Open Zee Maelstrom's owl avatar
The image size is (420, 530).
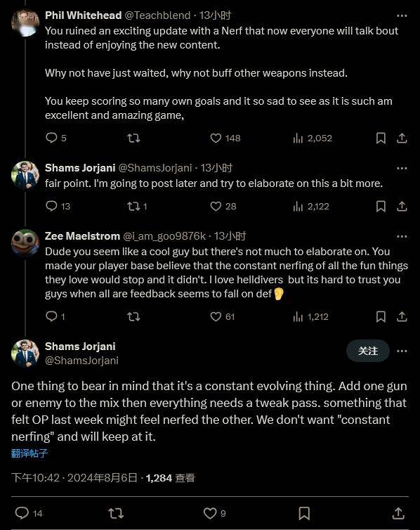(x=25, y=243)
